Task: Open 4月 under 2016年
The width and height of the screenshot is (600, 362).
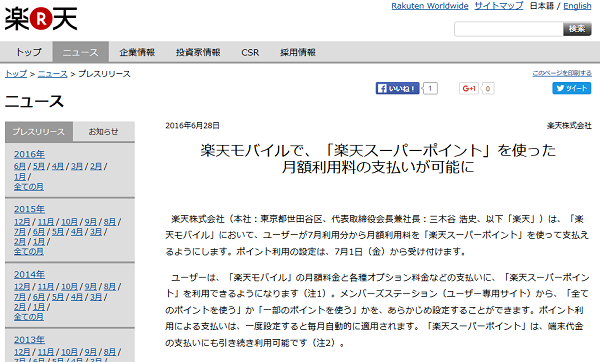Action: [58, 166]
